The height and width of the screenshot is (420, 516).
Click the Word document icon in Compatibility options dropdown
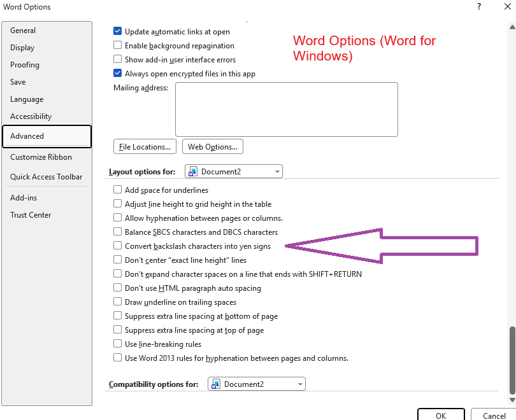click(x=216, y=384)
